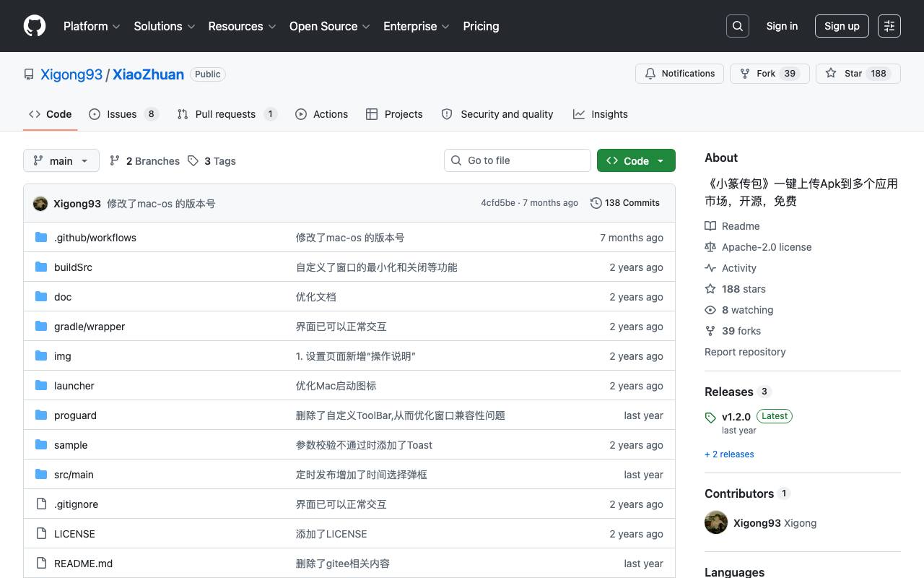Switch to the Code tab
The width and height of the screenshot is (924, 578).
point(51,114)
